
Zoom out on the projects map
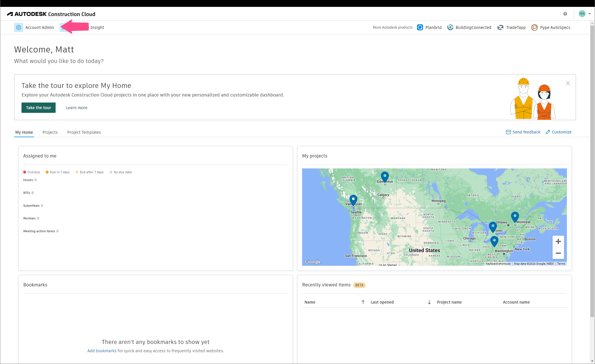click(x=558, y=253)
